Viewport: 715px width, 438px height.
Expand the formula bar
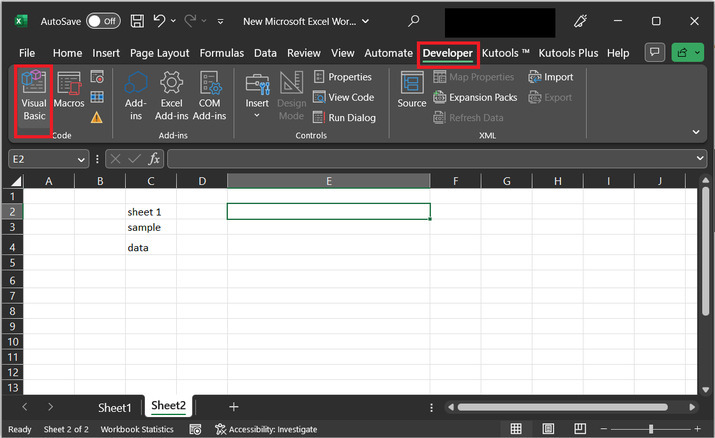(x=700, y=159)
